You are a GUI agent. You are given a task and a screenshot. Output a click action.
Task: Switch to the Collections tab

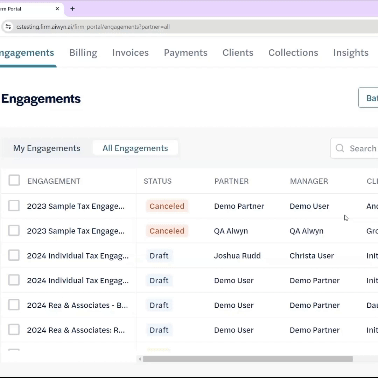click(293, 53)
